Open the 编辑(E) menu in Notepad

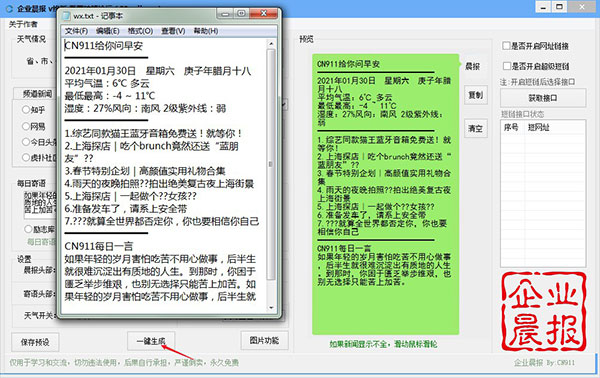tap(108, 31)
